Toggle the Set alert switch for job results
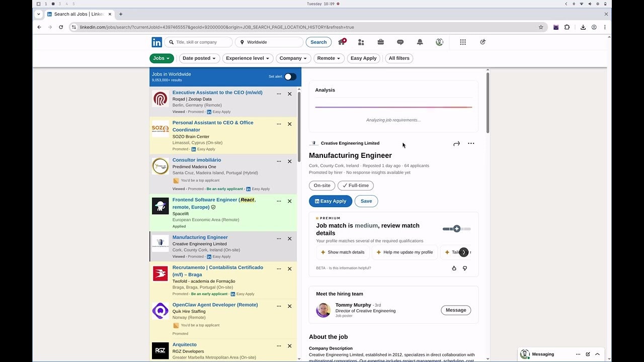This screenshot has width=644, height=362. (290, 76)
